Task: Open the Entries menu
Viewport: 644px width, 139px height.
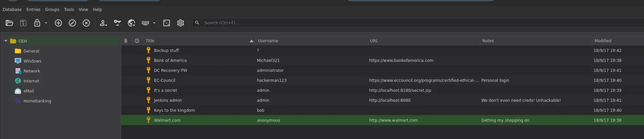Action: (x=33, y=10)
